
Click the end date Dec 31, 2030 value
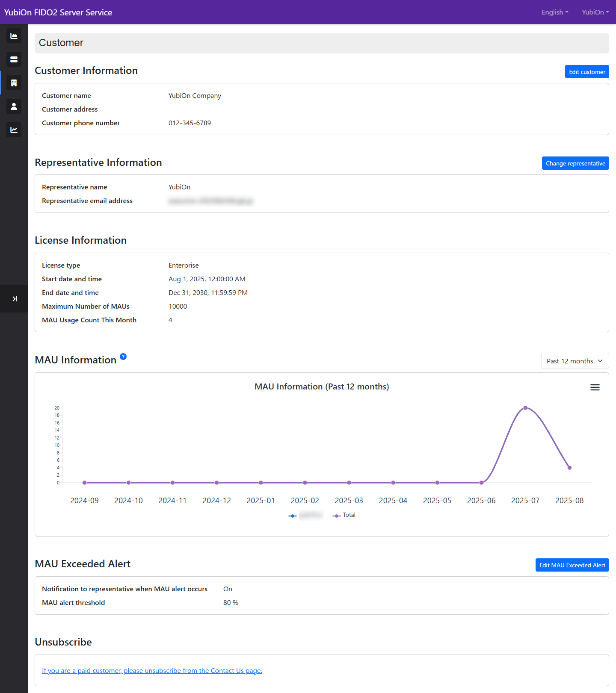tap(208, 293)
